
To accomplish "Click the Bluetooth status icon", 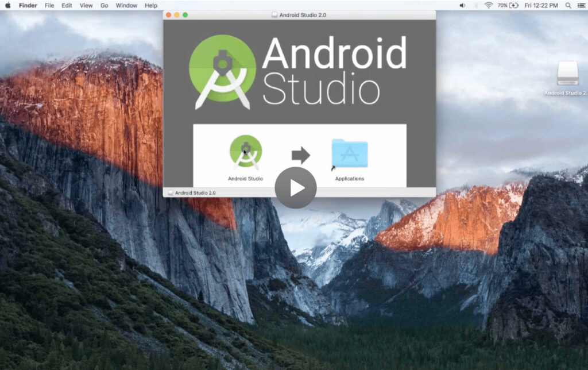I will [x=476, y=5].
